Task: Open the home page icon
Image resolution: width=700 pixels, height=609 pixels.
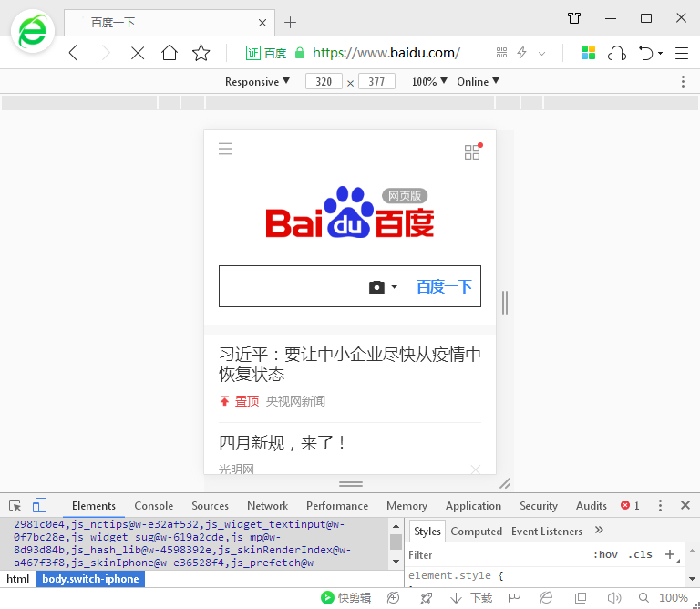Action: pyautogui.click(x=170, y=53)
